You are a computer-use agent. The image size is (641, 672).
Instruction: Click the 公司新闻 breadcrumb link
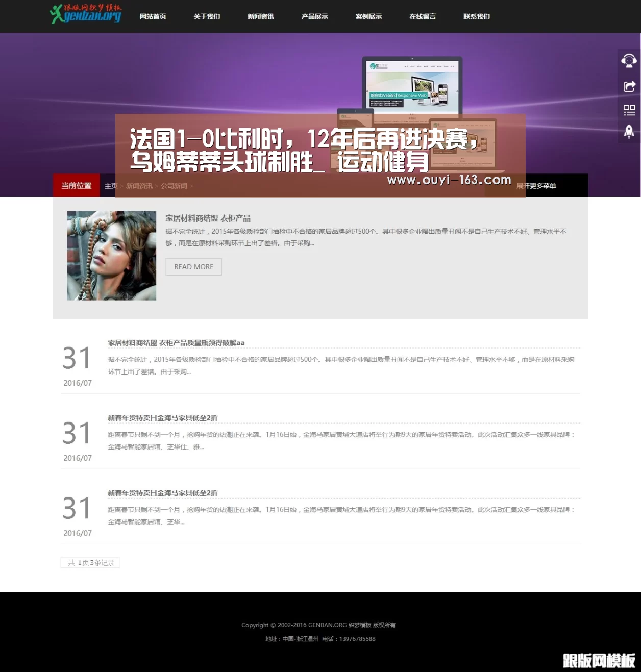tap(175, 186)
